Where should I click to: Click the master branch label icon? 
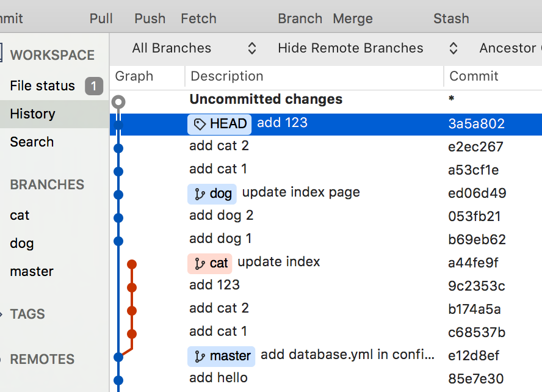[x=200, y=356]
